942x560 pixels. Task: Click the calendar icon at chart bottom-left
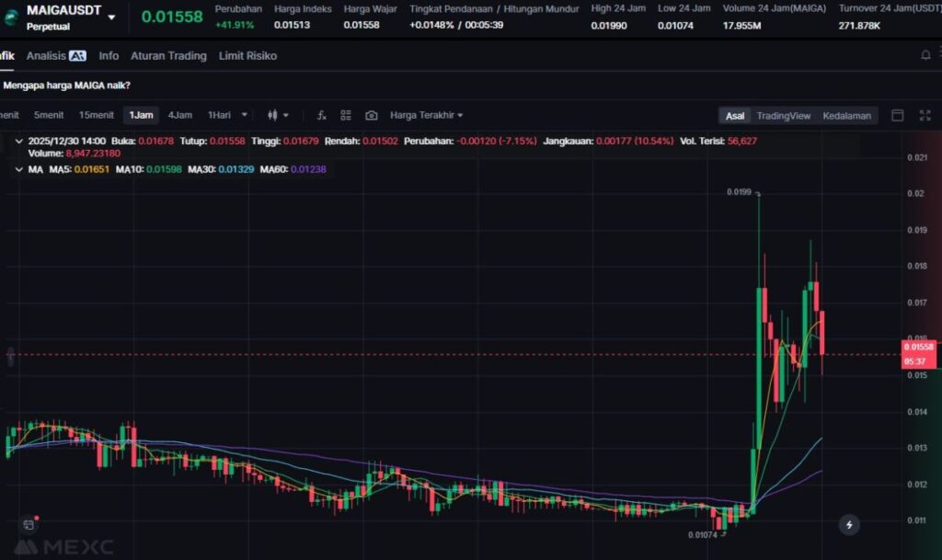29,525
